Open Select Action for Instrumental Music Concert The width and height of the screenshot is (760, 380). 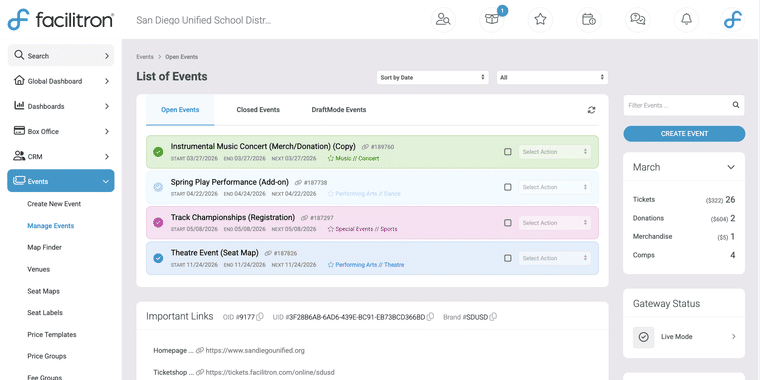(554, 152)
